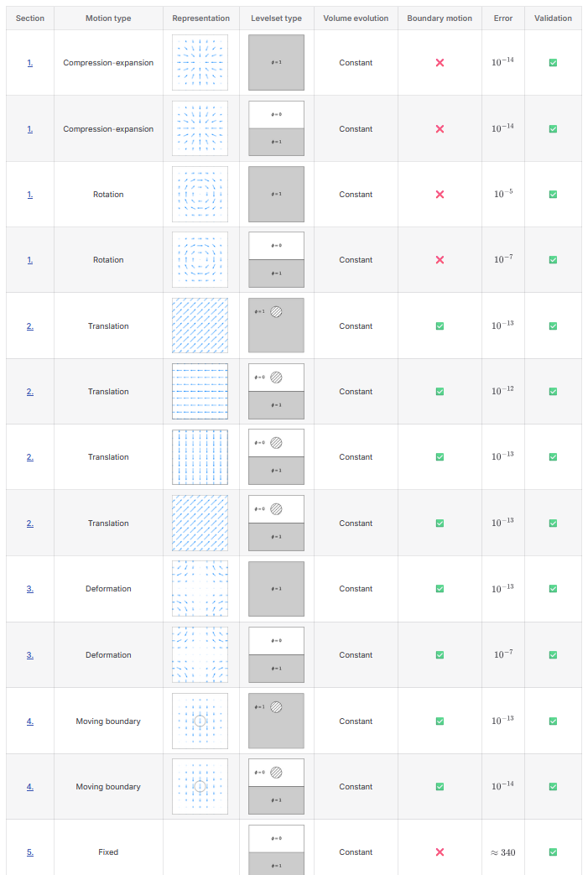Click the Boundary motion checkmark in the 10⁻¹⁴ Moving boundary row
This screenshot has width=588, height=875.
440,787
